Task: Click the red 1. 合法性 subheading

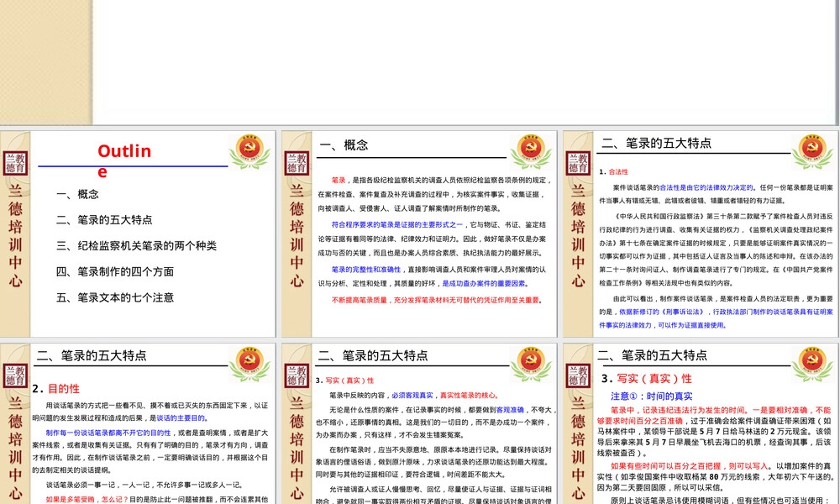Action: pos(613,172)
